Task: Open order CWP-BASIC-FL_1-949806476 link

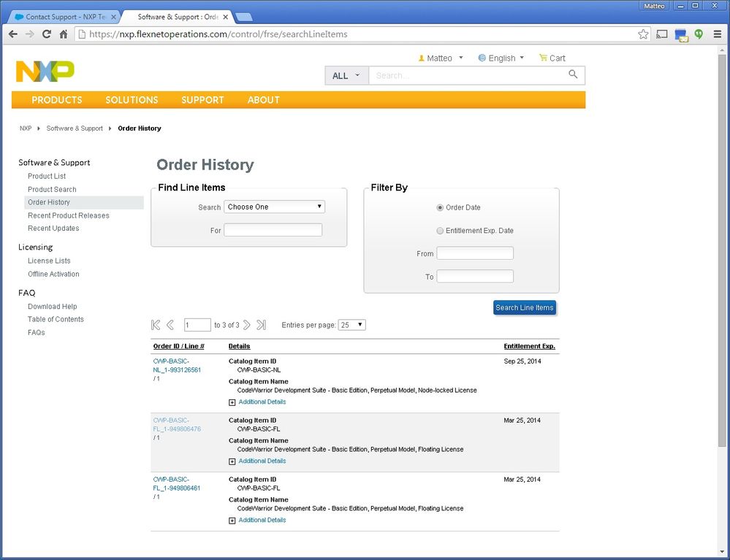Action: point(177,425)
